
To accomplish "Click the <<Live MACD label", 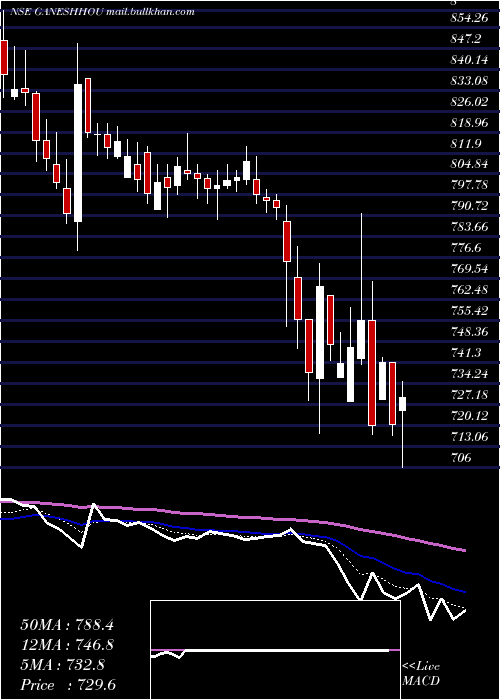I will pyautogui.click(x=421, y=674).
